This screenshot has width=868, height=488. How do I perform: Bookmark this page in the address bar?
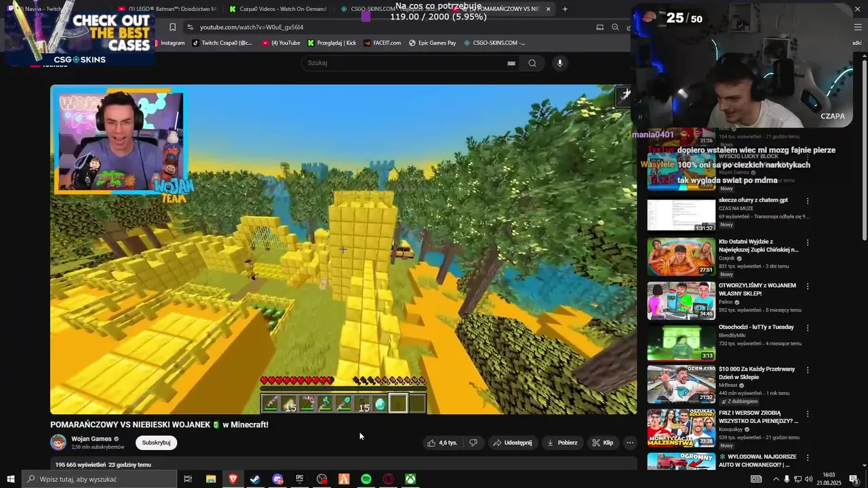coord(172,27)
